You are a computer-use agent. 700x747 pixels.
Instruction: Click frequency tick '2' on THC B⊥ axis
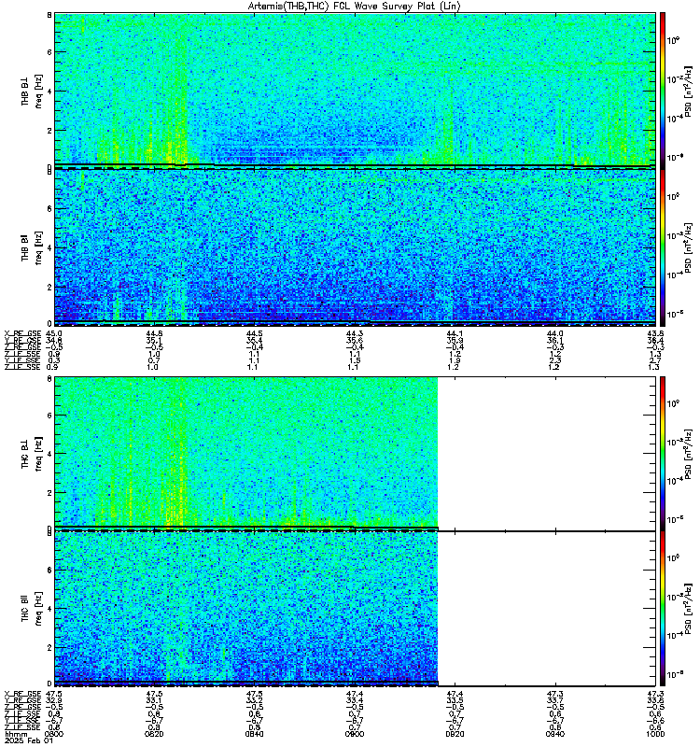(49, 493)
